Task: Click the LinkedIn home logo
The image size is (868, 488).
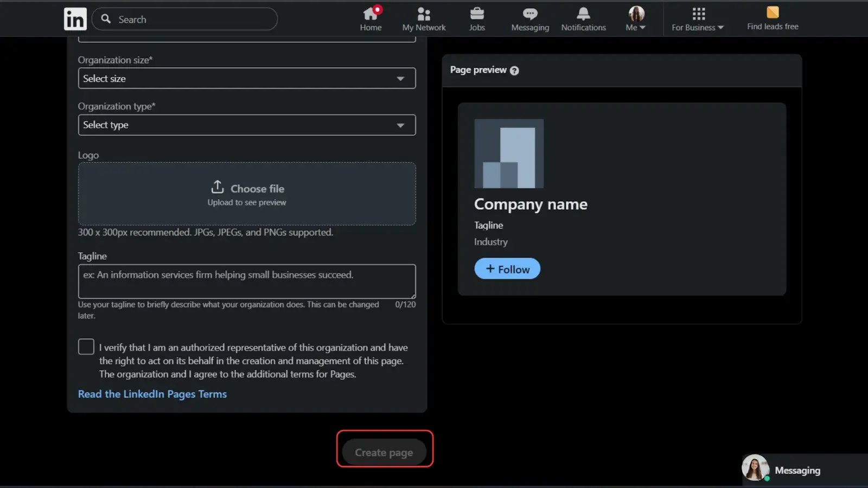Action: click(75, 18)
